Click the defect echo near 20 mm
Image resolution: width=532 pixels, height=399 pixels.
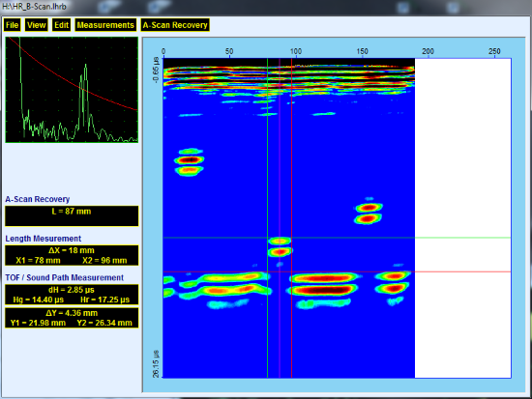pyautogui.click(x=190, y=162)
